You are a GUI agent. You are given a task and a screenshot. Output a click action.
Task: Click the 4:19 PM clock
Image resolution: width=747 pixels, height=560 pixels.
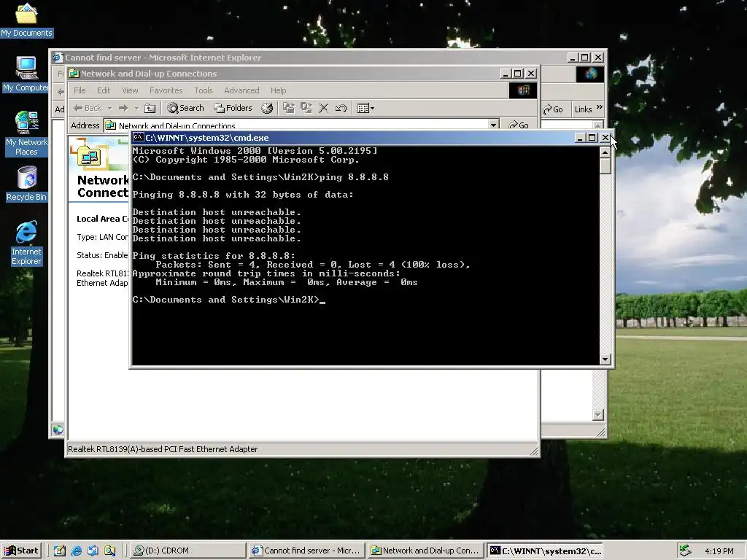click(719, 551)
